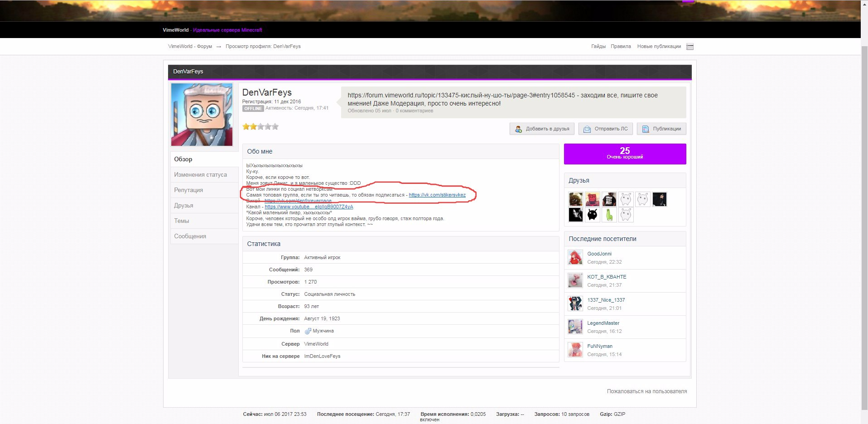Open the Гайды link
This screenshot has height=424, width=868.
(x=598, y=46)
